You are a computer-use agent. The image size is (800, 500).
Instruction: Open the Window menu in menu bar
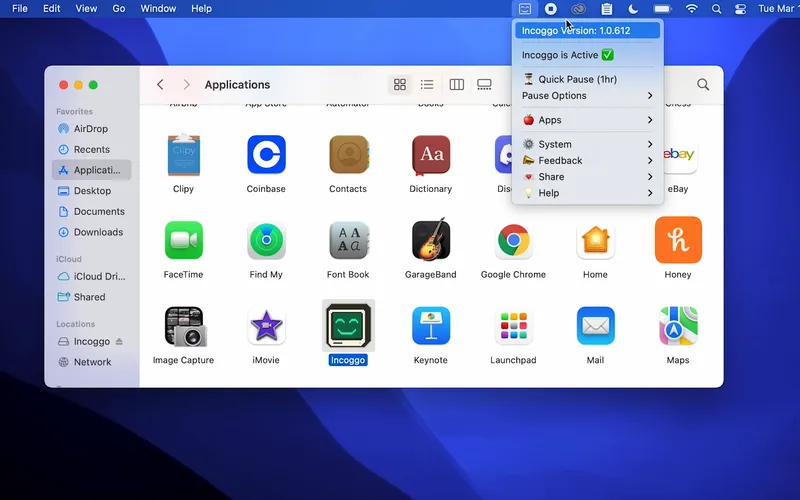158,9
